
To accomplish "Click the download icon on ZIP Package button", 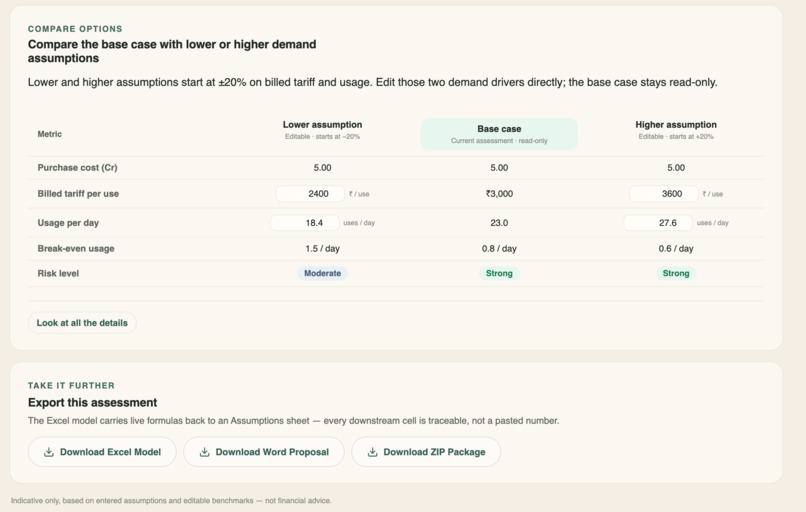I will point(372,452).
